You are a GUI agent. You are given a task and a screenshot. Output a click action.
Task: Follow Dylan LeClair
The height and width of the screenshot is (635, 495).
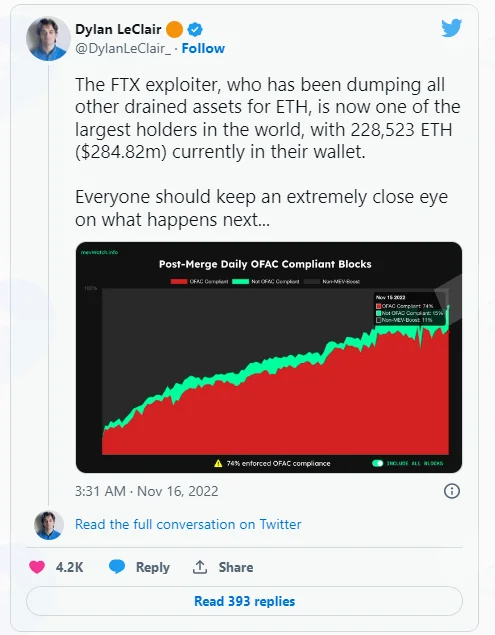point(203,48)
